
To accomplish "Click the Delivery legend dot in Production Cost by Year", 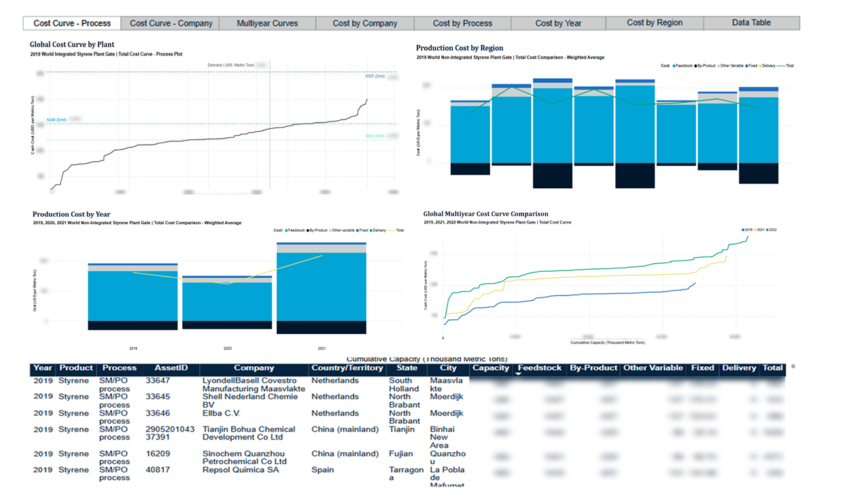I will (371, 230).
